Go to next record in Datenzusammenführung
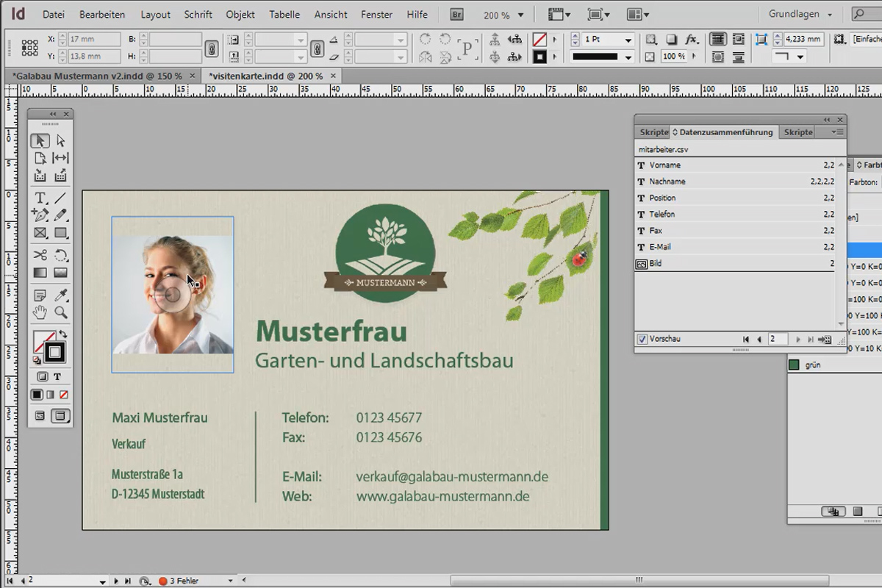This screenshot has height=588, width=882. [798, 340]
